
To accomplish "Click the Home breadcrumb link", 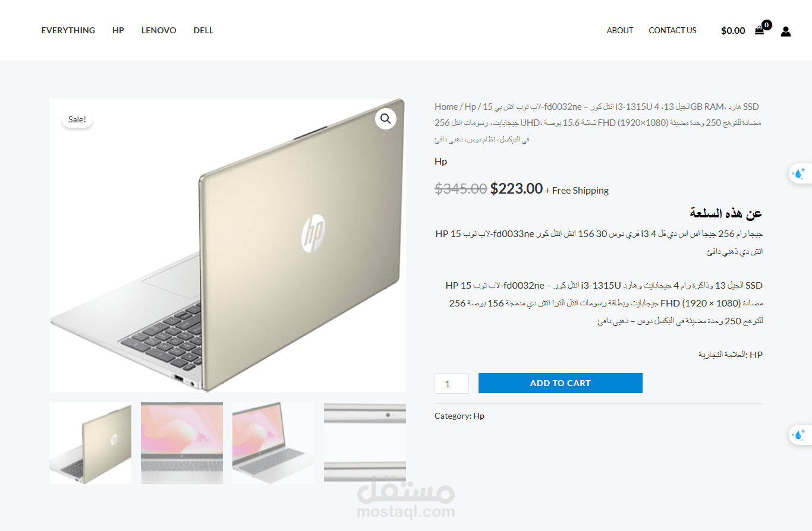I will click(446, 107).
